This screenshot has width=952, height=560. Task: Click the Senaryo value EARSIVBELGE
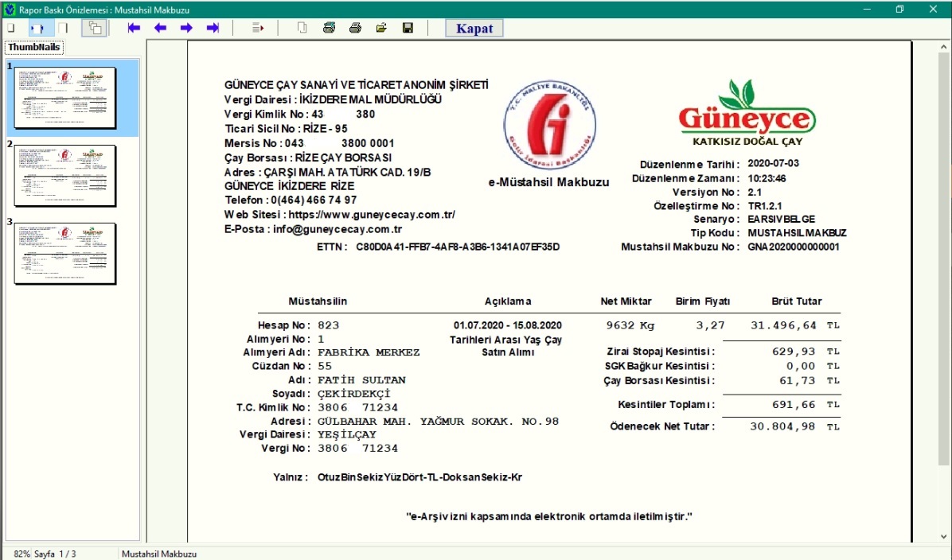[x=782, y=219]
